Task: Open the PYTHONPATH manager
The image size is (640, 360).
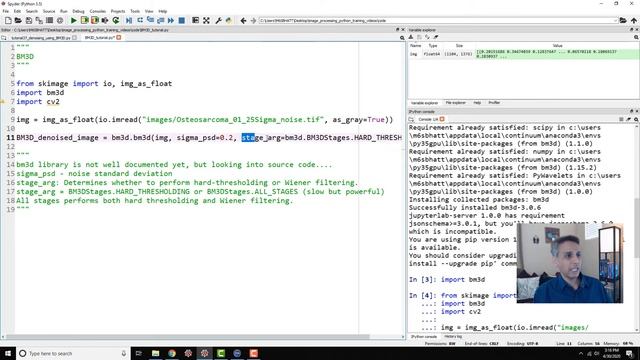Action: [x=229, y=20]
